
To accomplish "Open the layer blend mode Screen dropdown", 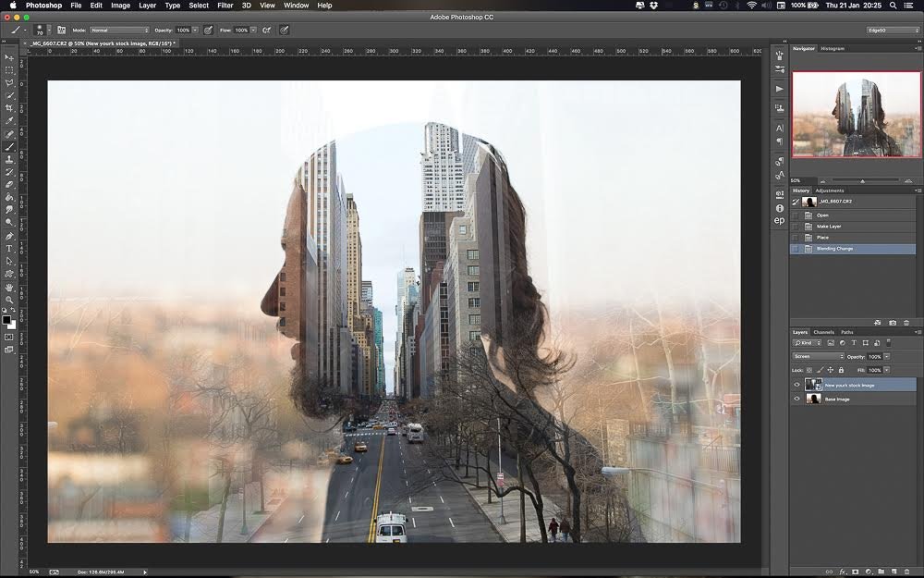I will pyautogui.click(x=819, y=356).
